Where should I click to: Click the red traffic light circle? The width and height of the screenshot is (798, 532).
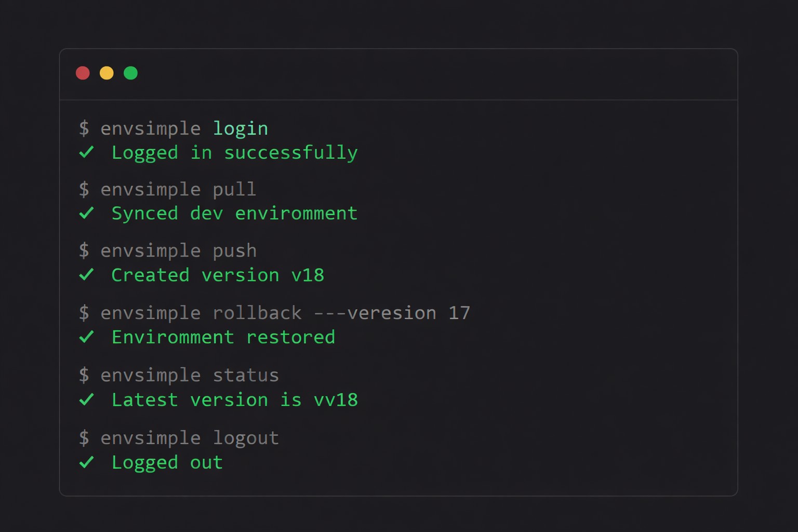(83, 73)
